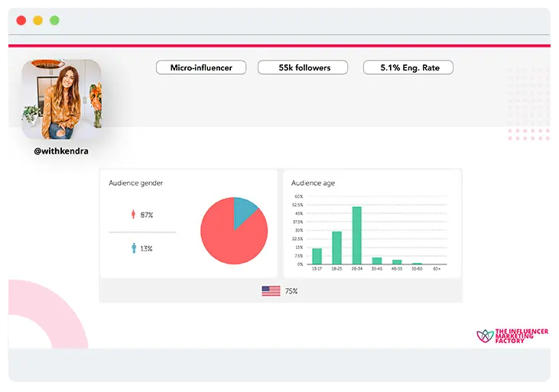Select the 5.1% Eng. Rate badge
Screen dimensions: 559x392
pos(408,67)
